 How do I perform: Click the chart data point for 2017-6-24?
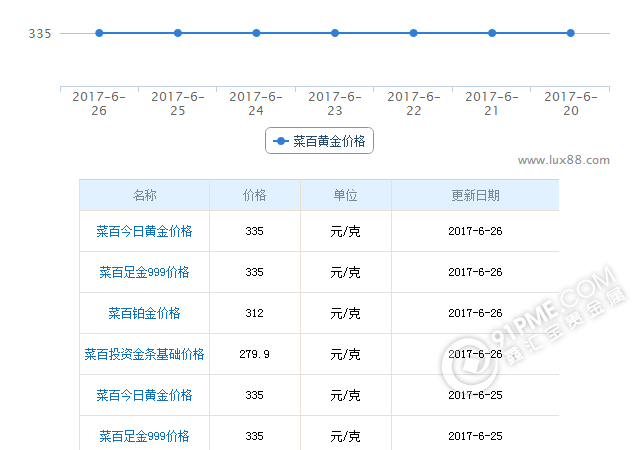[x=256, y=33]
